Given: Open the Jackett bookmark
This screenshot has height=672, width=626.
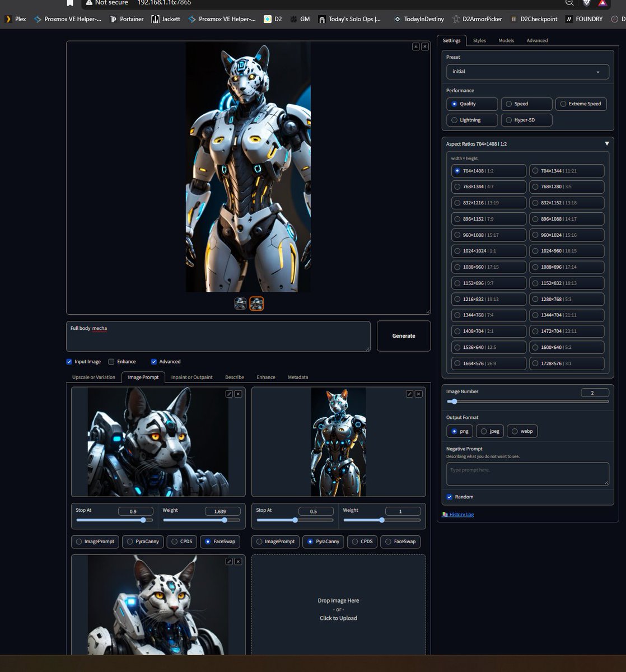Looking at the screenshot, I should coord(166,19).
